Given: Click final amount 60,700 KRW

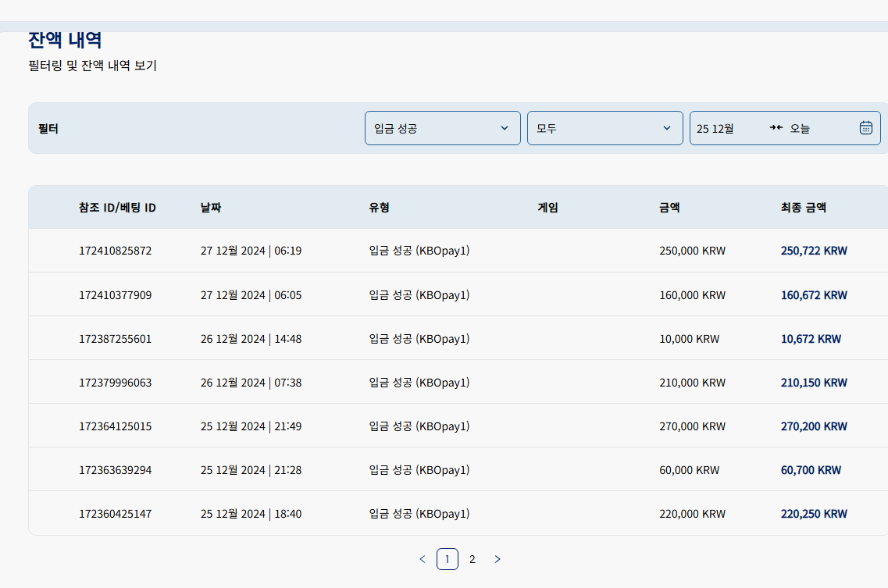Looking at the screenshot, I should tap(811, 470).
